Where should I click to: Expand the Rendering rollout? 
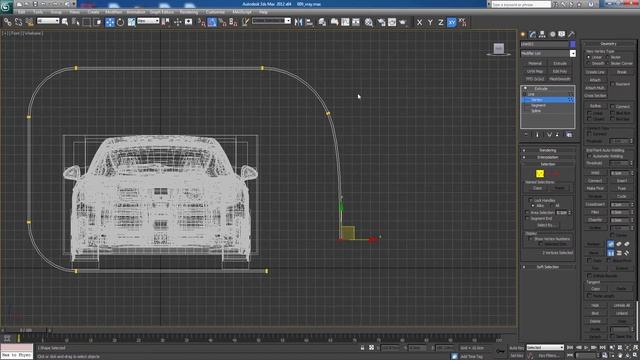tap(547, 150)
